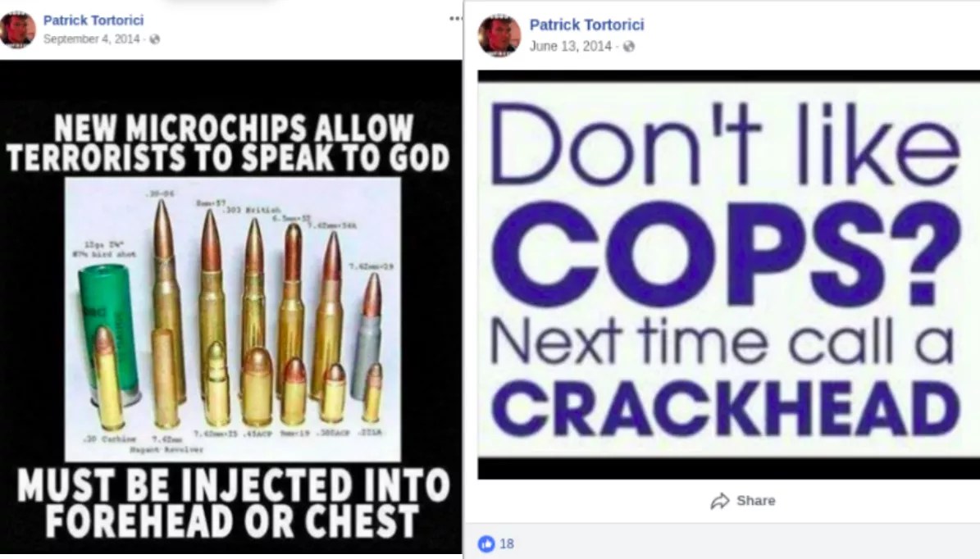
Task: View the 18 reactions count
Action: [x=507, y=544]
